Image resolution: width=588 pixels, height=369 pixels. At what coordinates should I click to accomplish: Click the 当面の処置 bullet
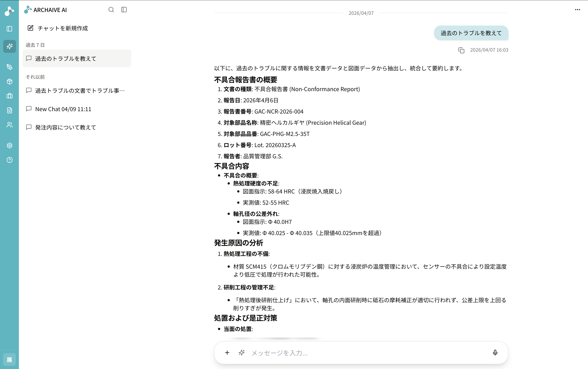pos(238,329)
